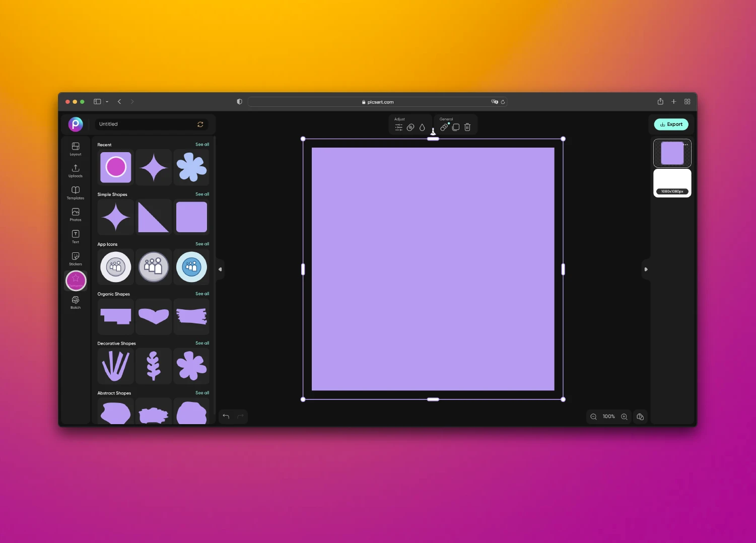Open color fill options with droplet icon
Viewport: 756px width, 543px height.
pyautogui.click(x=423, y=127)
